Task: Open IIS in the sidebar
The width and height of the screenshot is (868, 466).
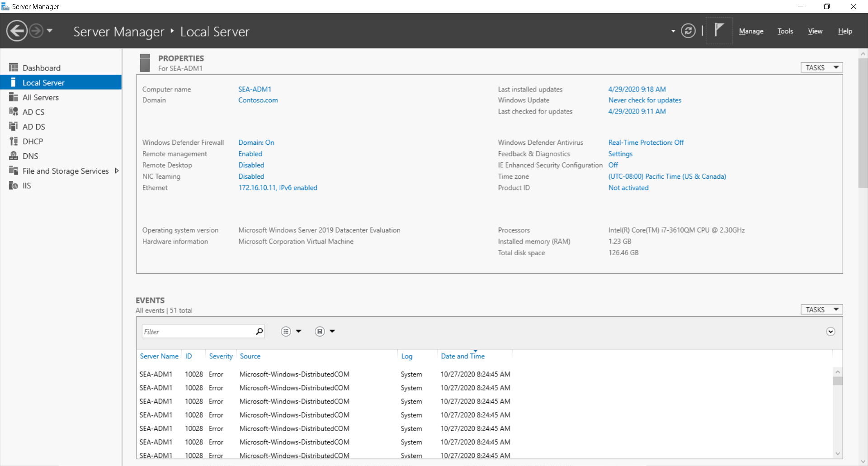Action: (x=27, y=185)
